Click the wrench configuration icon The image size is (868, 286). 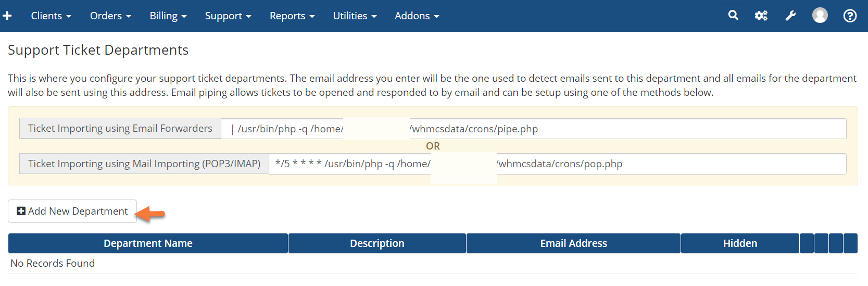coord(790,16)
